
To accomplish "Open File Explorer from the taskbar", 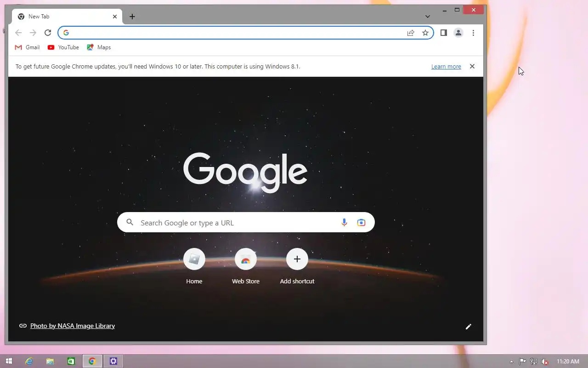I will click(50, 362).
